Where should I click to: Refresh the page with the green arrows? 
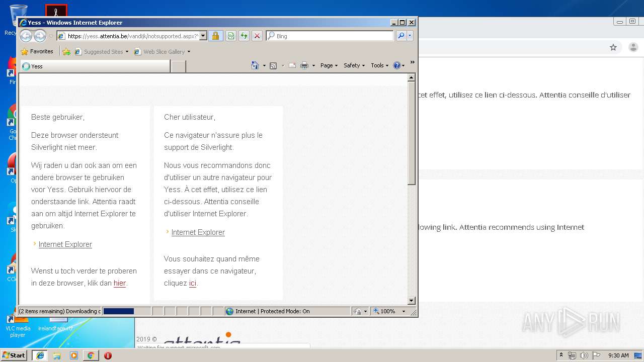[x=244, y=36]
